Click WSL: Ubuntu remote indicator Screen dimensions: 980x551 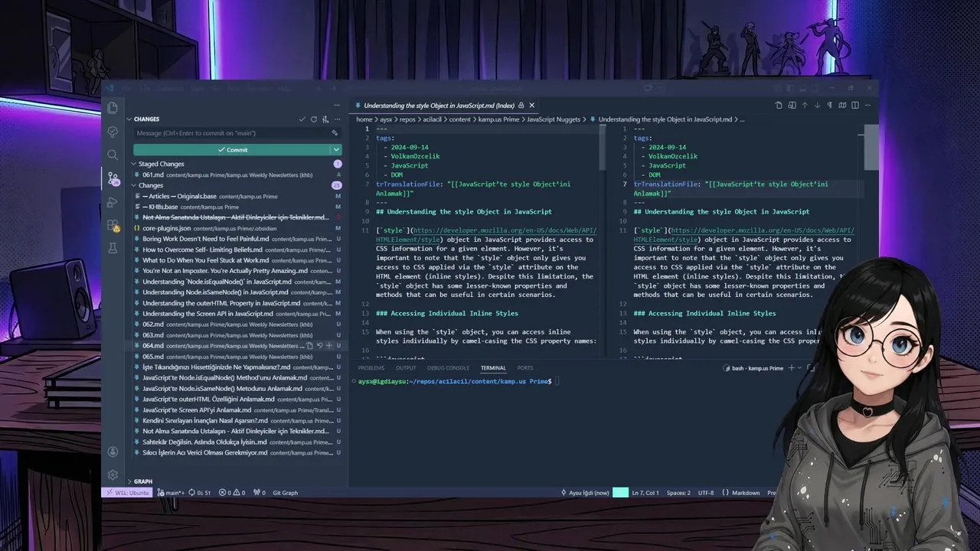pyautogui.click(x=128, y=493)
